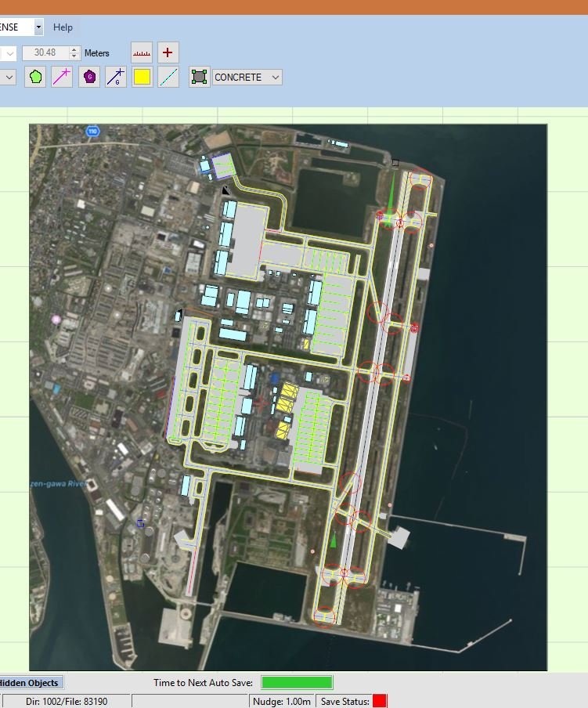Select the small green triangle near south runway end

click(333, 540)
